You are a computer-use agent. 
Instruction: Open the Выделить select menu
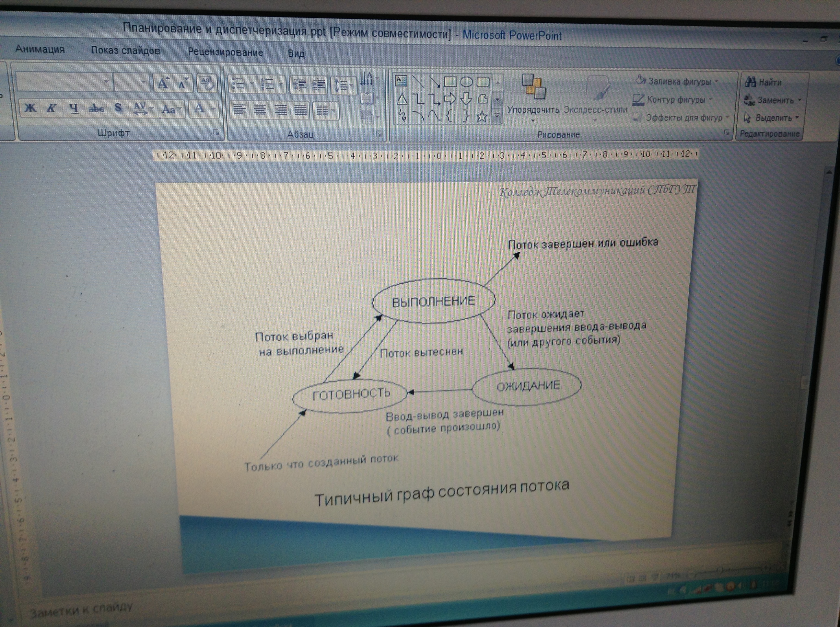(771, 118)
